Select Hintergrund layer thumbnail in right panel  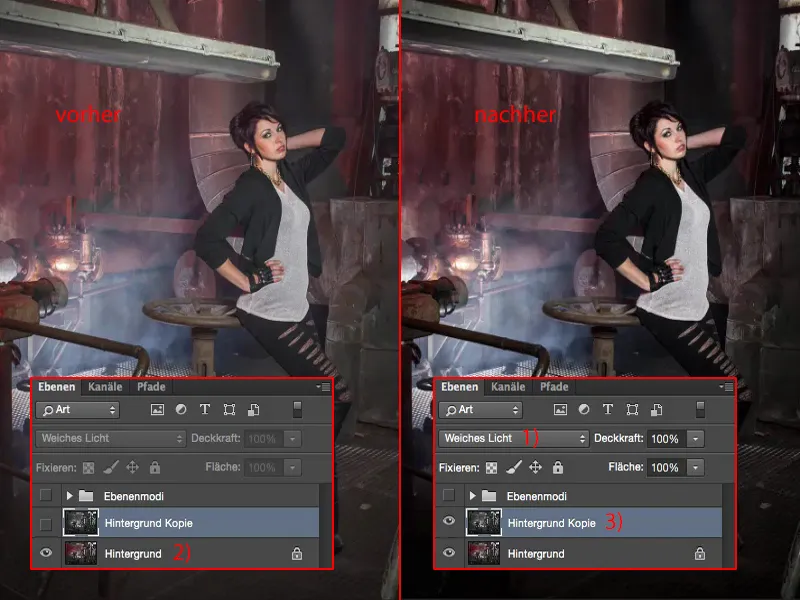pos(484,553)
